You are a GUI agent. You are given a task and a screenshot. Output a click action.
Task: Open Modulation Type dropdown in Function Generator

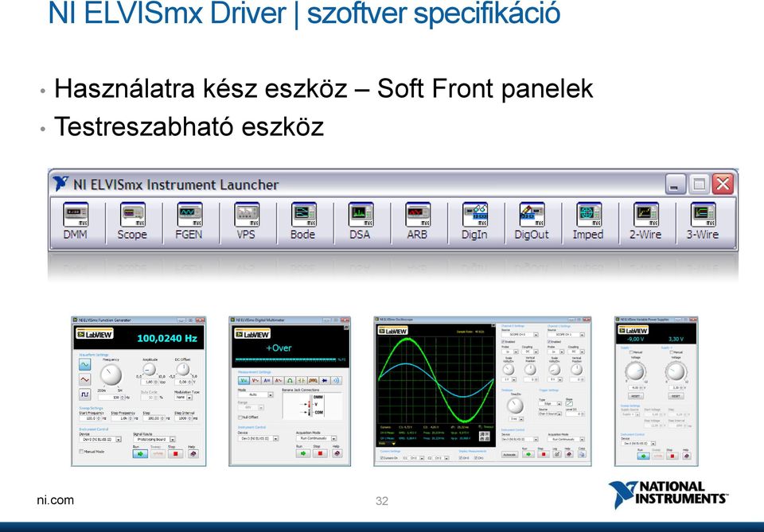184,397
